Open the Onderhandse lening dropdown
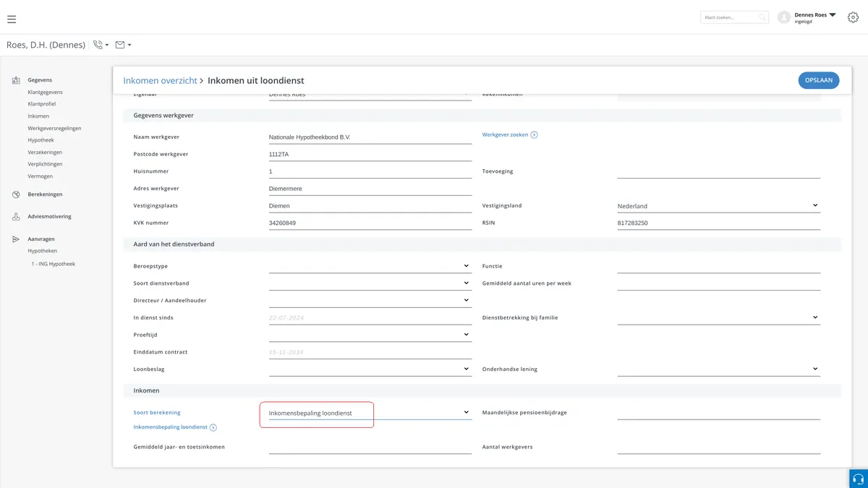Image resolution: width=868 pixels, height=488 pixels. pyautogui.click(x=718, y=369)
